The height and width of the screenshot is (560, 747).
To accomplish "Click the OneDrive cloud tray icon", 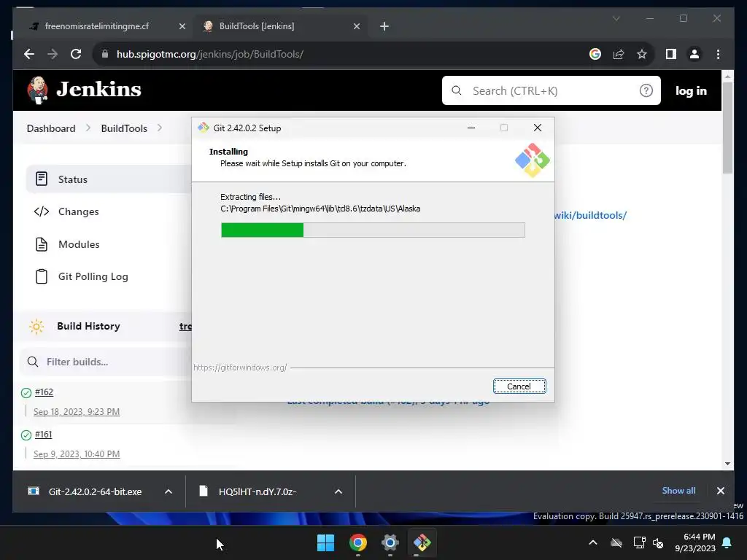I will 616,542.
